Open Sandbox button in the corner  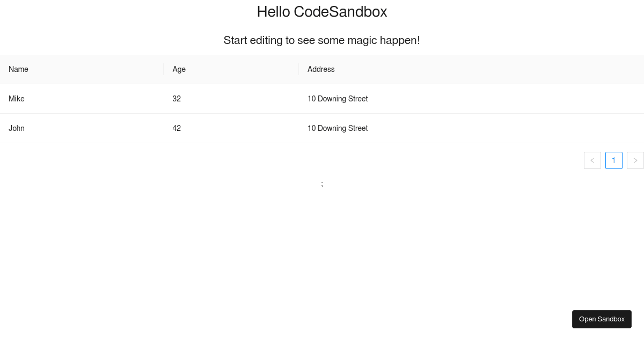[602, 319]
